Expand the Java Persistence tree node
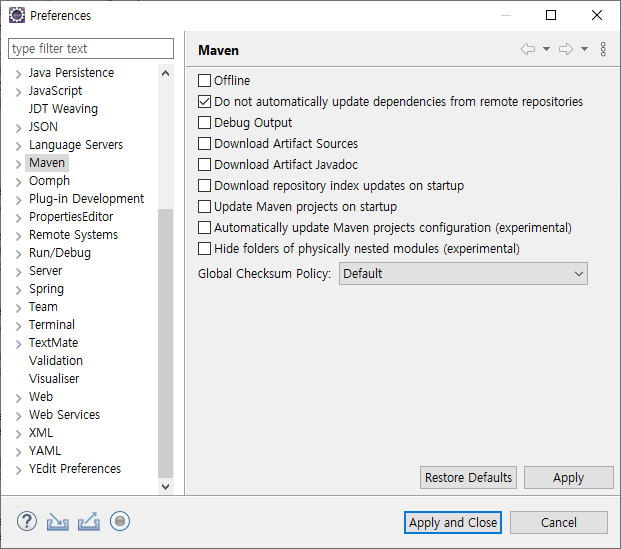Viewport: 621px width, 549px height. (x=18, y=74)
